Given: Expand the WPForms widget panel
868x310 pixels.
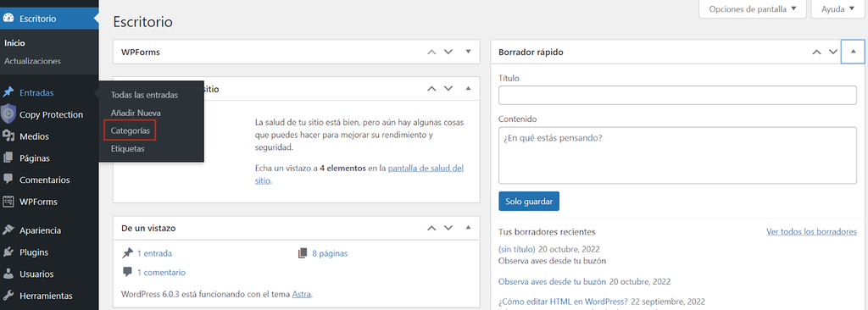Looking at the screenshot, I should [x=468, y=52].
